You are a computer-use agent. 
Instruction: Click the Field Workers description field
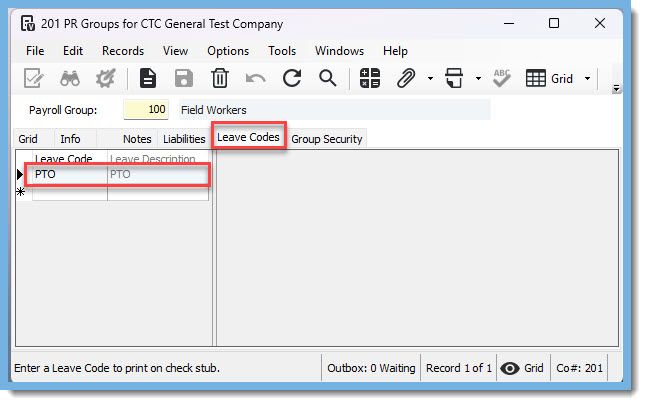(335, 110)
